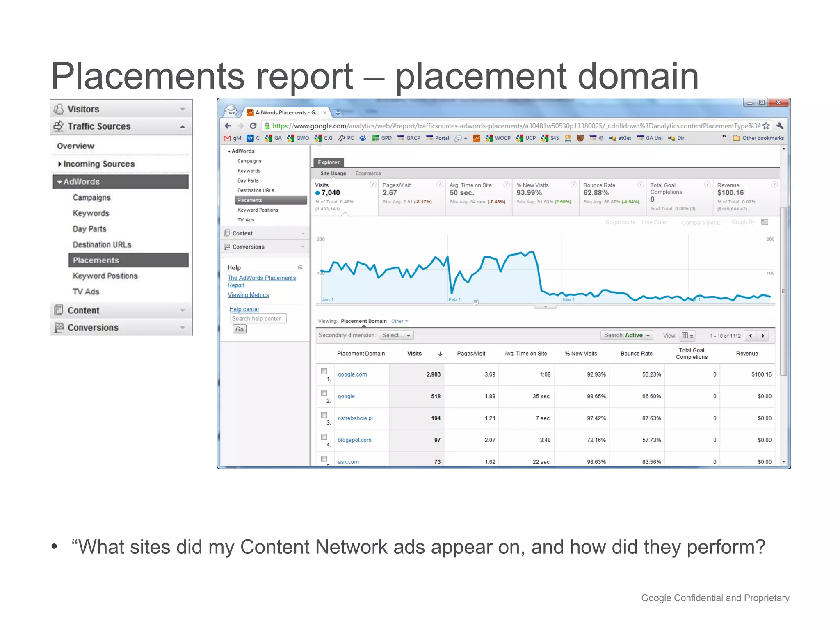This screenshot has width=840, height=630.
Task: Open the Viewing Metrics help link
Action: click(x=248, y=295)
